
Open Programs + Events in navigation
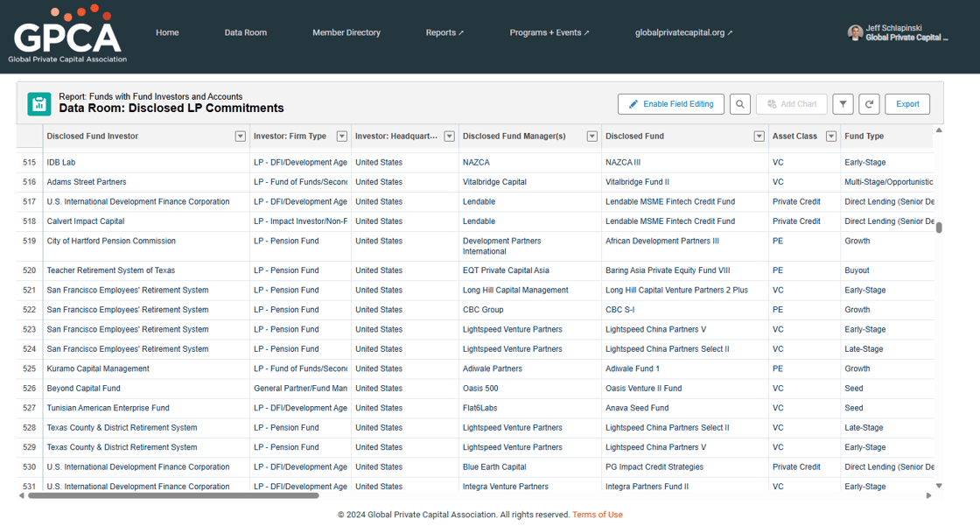click(x=549, y=32)
